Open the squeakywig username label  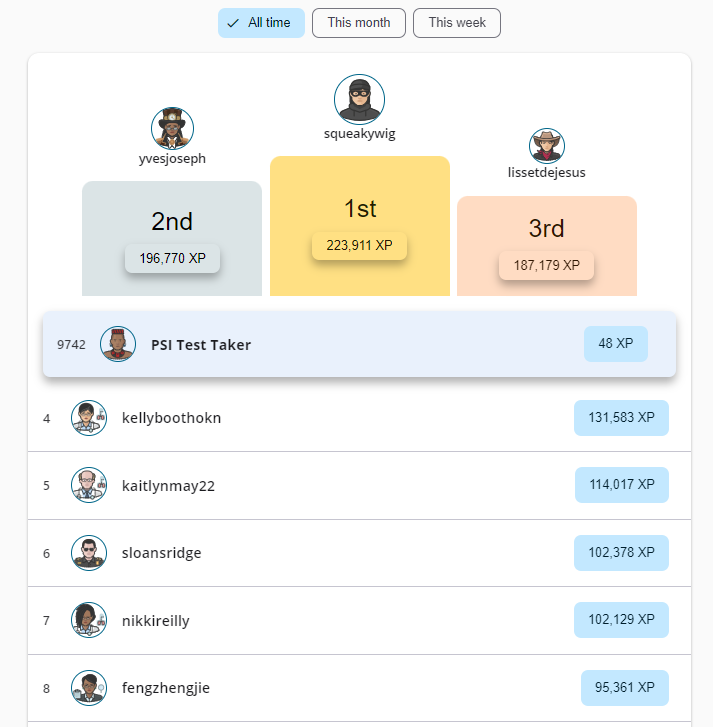point(359,134)
